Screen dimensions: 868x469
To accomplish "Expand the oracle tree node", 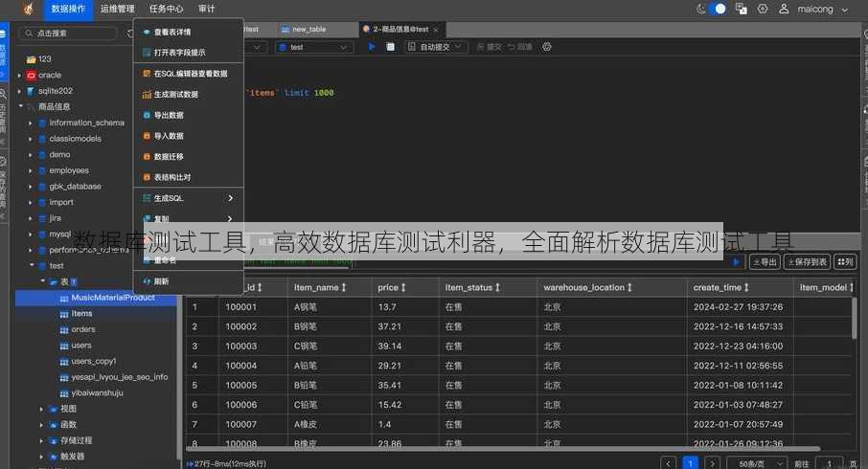I will (19, 76).
